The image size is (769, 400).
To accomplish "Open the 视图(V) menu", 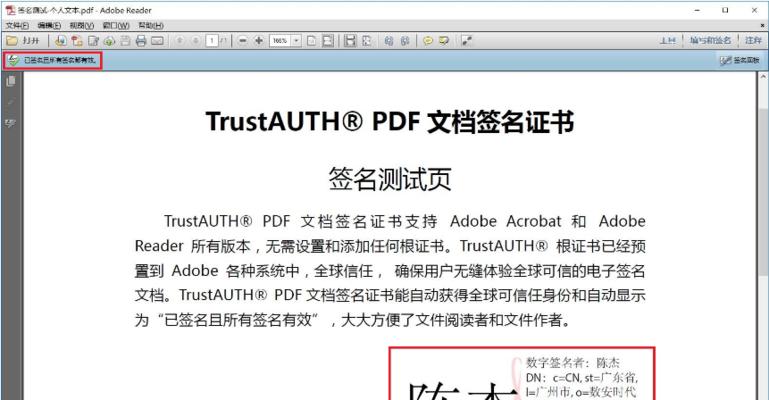I will 81,25.
